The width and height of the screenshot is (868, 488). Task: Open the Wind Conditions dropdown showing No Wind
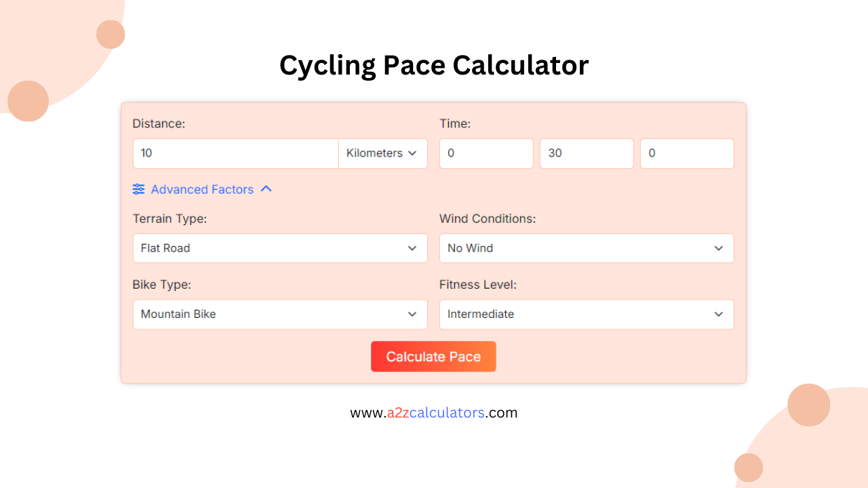point(587,248)
